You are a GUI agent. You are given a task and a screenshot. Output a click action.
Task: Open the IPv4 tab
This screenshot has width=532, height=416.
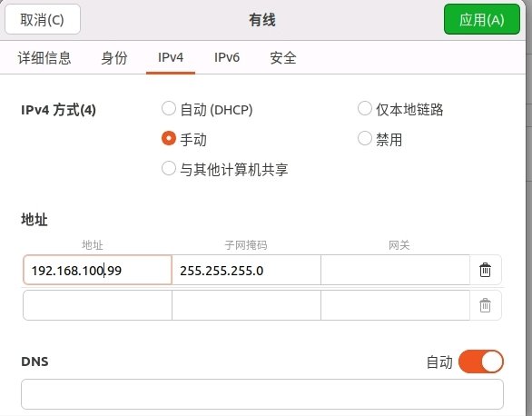click(171, 57)
